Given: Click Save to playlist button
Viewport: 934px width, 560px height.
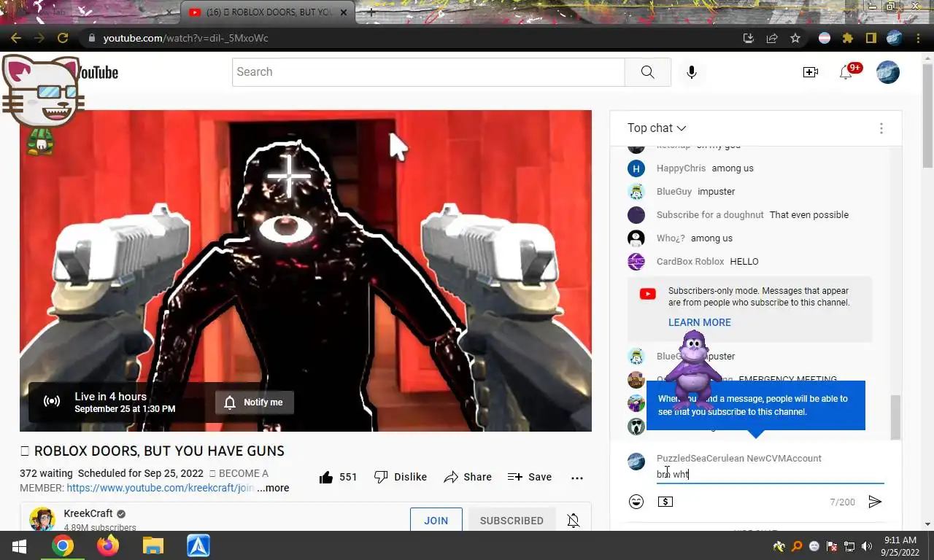Looking at the screenshot, I should click(530, 477).
